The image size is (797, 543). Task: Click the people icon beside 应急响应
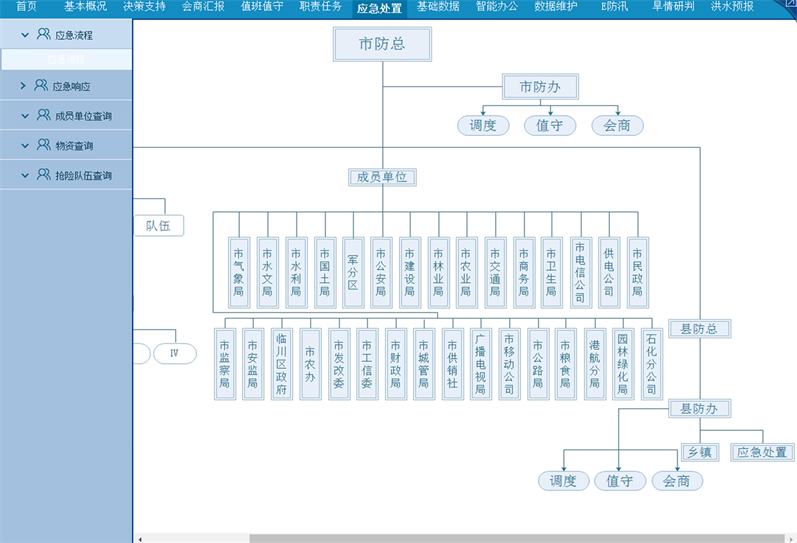tap(41, 86)
